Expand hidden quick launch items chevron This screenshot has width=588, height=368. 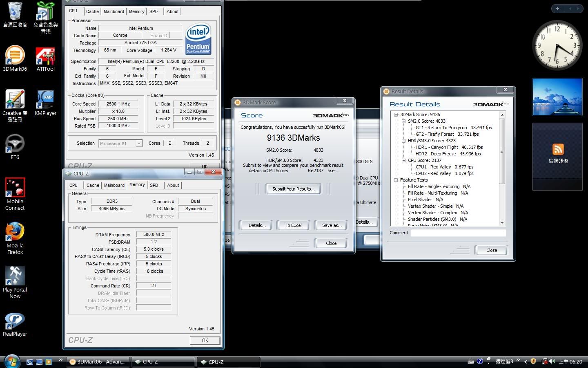coord(60,360)
